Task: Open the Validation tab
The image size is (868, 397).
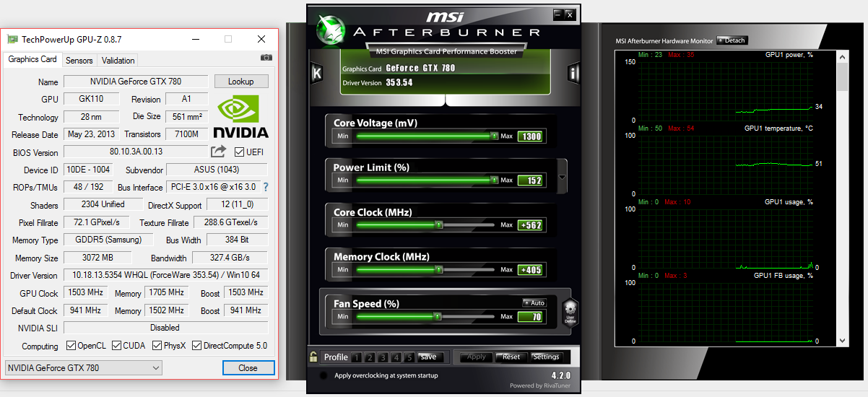Action: pyautogui.click(x=118, y=61)
